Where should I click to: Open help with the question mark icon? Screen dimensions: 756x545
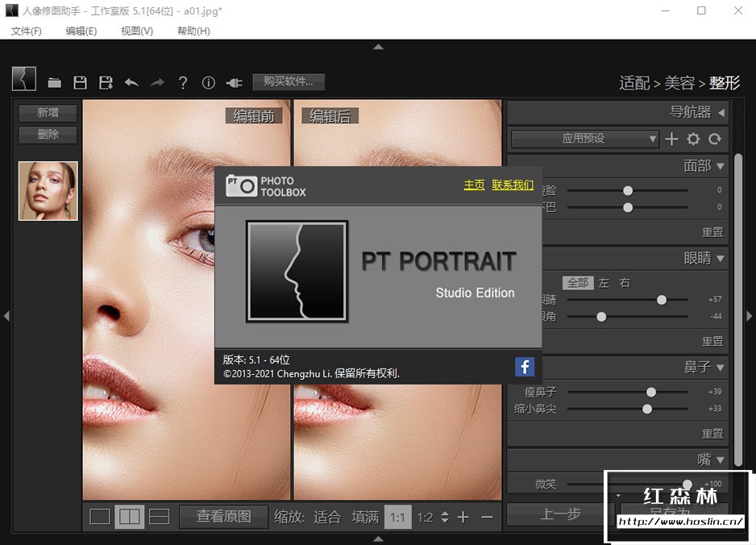183,82
